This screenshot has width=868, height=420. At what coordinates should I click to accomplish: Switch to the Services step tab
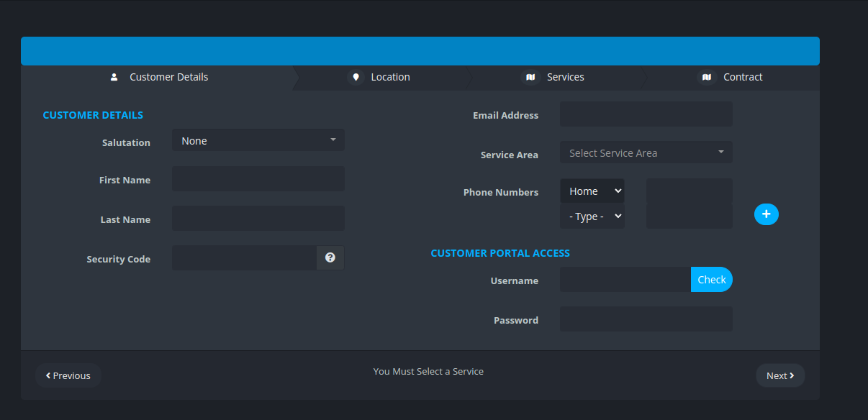pyautogui.click(x=565, y=77)
